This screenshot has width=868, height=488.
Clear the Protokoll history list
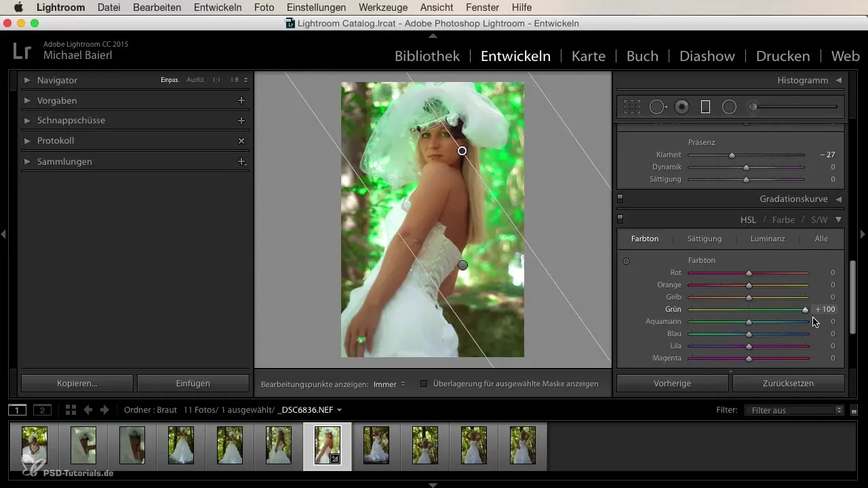point(241,141)
